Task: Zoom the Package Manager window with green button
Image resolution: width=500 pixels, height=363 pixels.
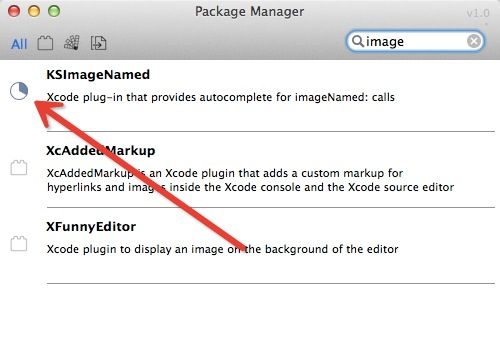Action: pos(54,11)
